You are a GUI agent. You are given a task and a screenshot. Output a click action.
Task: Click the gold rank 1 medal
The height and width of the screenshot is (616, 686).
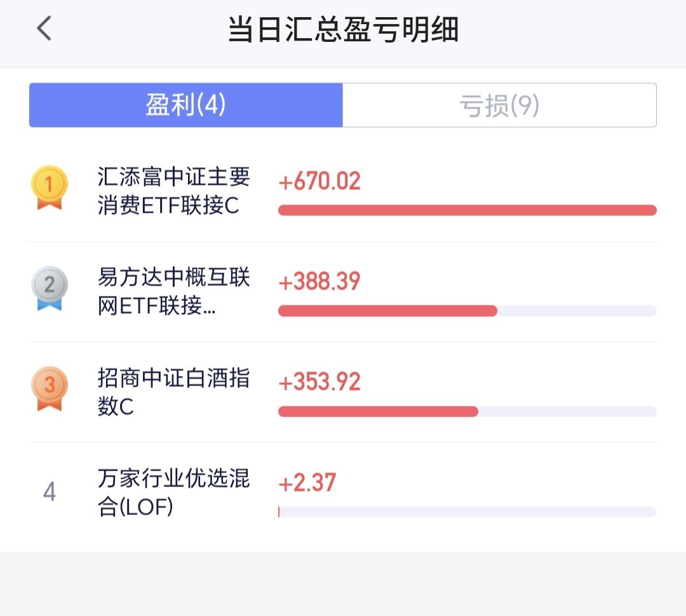50,188
